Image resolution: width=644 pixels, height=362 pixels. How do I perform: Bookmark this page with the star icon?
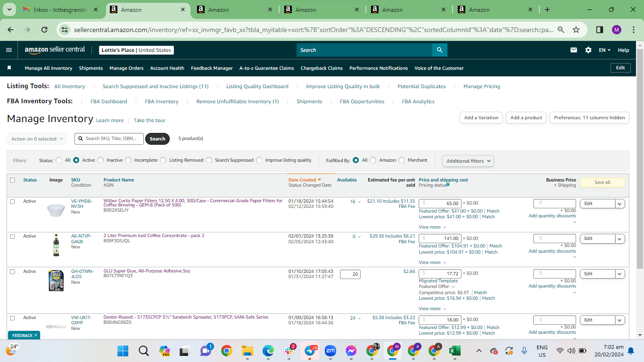(576, 30)
